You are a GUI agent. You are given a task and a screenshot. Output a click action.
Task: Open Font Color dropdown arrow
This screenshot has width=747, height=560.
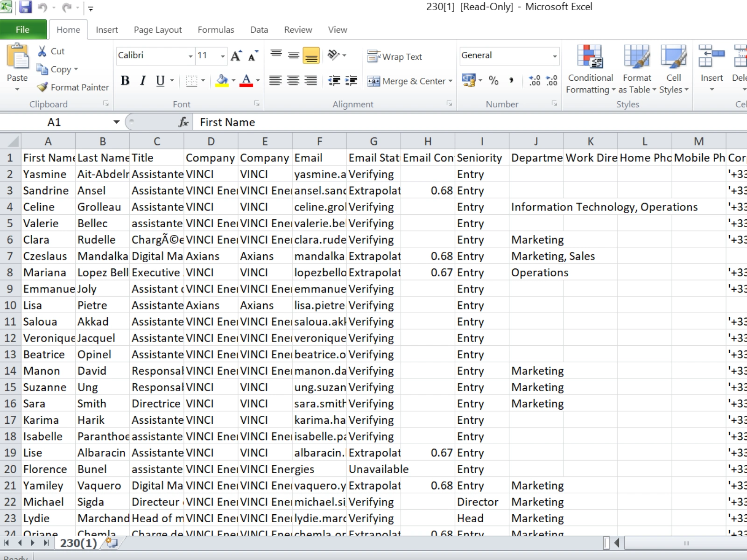point(258,81)
